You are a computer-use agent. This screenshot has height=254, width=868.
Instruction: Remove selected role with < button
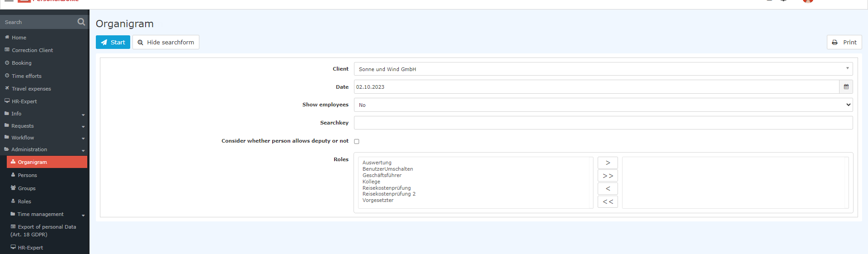coord(608,188)
